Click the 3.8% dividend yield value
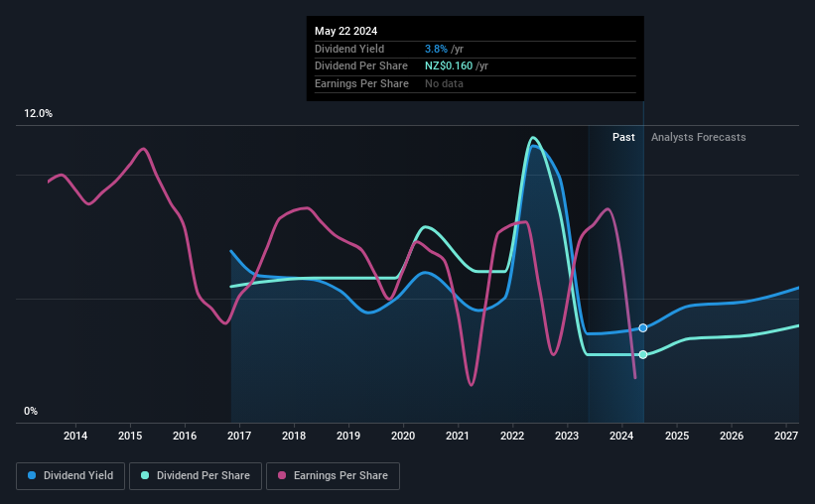 436,49
